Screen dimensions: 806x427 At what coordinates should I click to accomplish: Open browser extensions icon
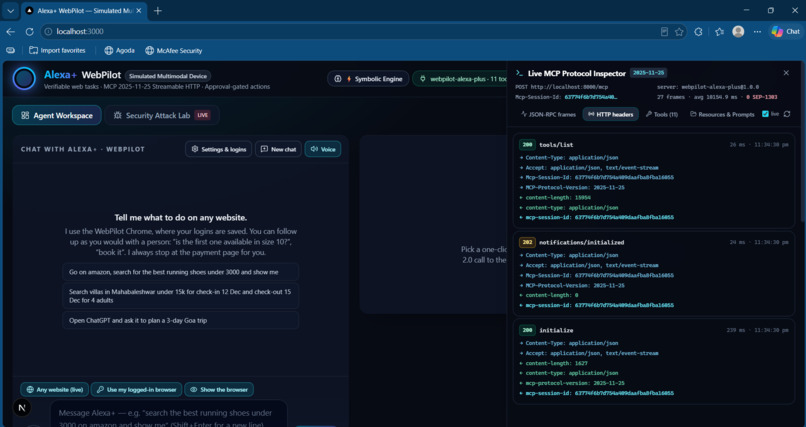pyautogui.click(x=698, y=32)
